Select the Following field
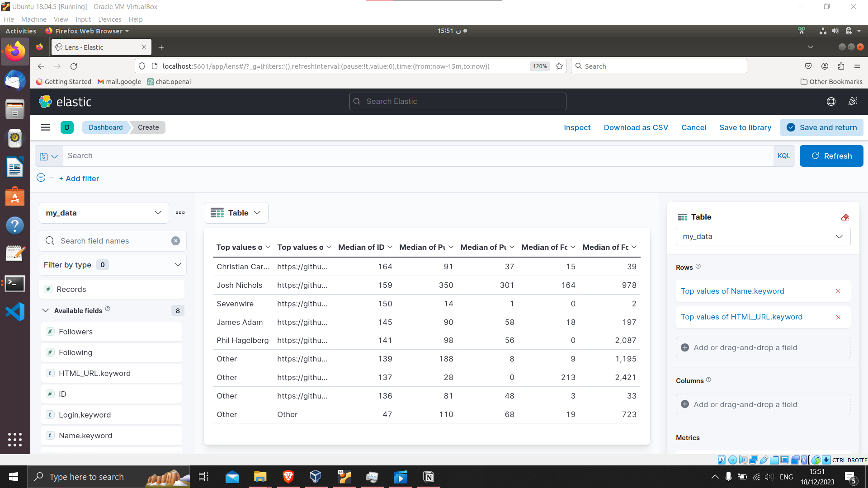Screen dimensions: 868x488 [112, 352]
